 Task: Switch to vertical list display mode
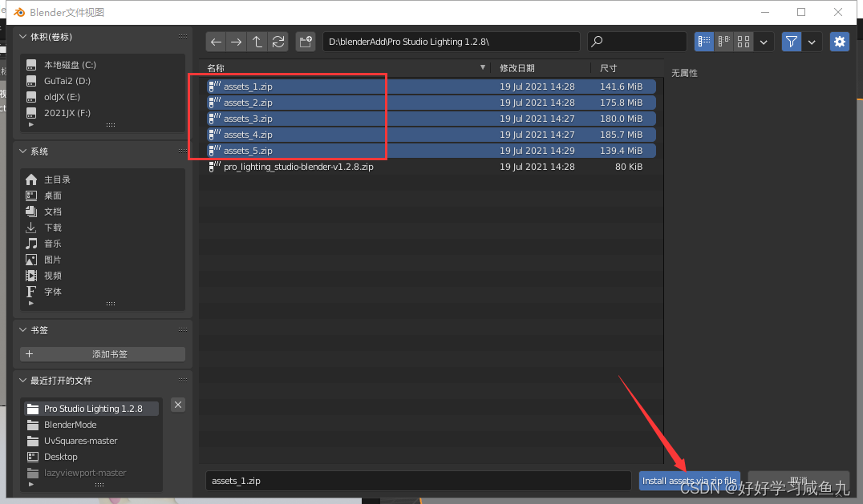tap(704, 42)
